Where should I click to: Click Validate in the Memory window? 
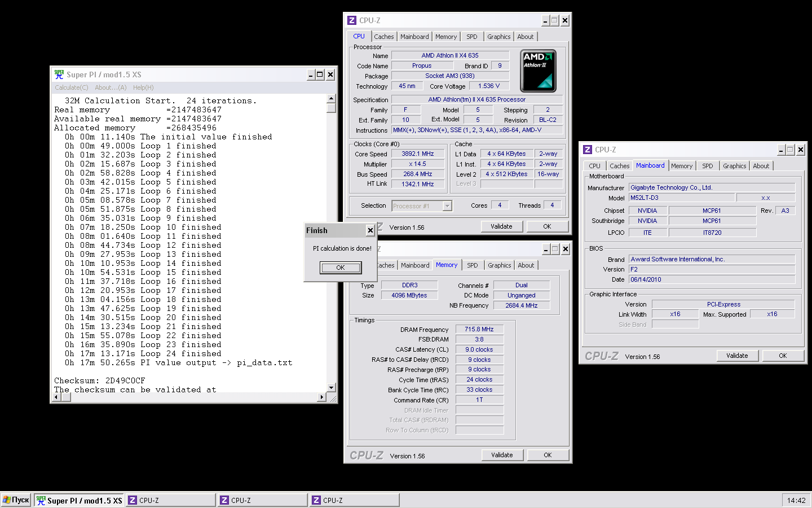(502, 455)
